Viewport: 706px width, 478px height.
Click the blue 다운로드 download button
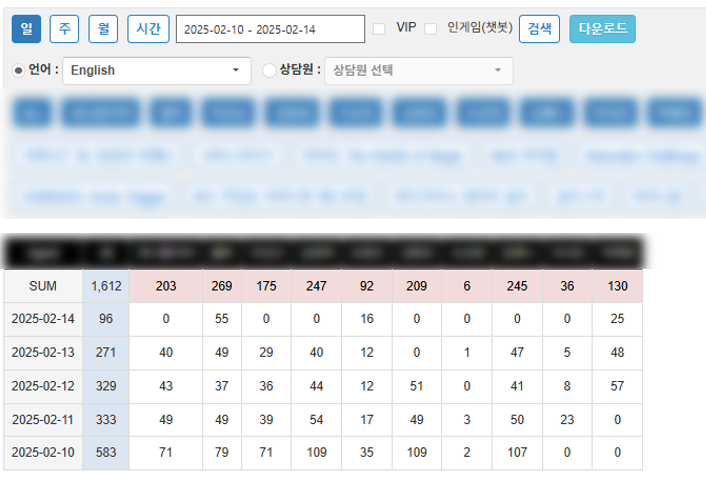click(602, 29)
